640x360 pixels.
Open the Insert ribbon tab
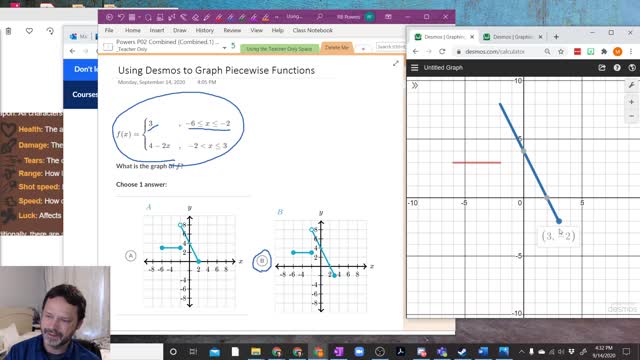point(157,30)
